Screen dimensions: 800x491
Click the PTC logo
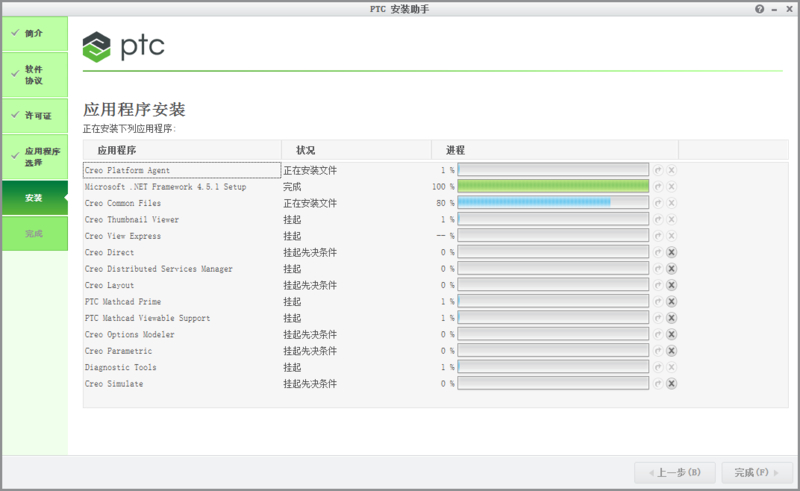click(124, 46)
